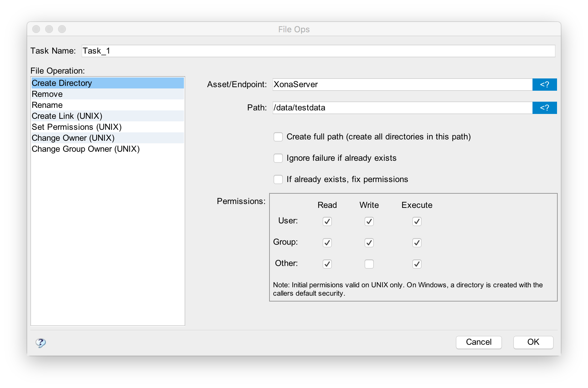Image resolution: width=588 pixels, height=388 pixels.
Task: Choose Rename in File Operation list
Action: [x=47, y=105]
